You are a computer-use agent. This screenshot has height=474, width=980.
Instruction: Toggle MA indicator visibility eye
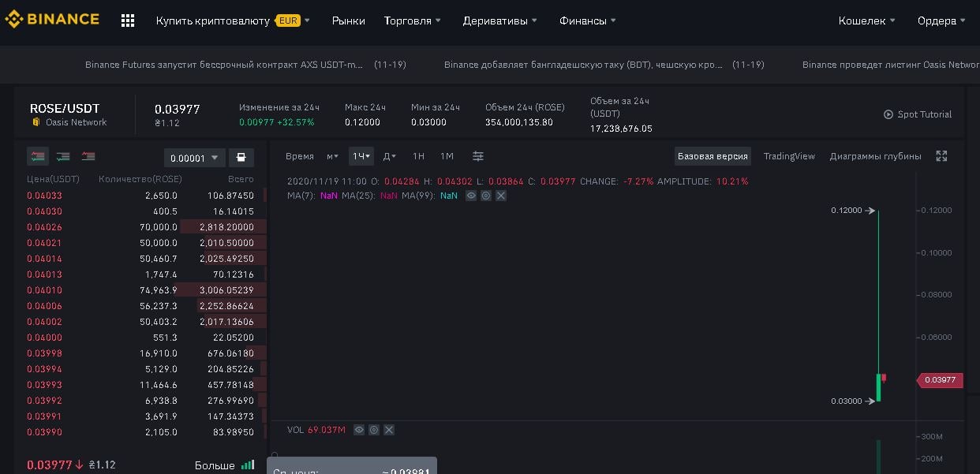click(x=471, y=196)
